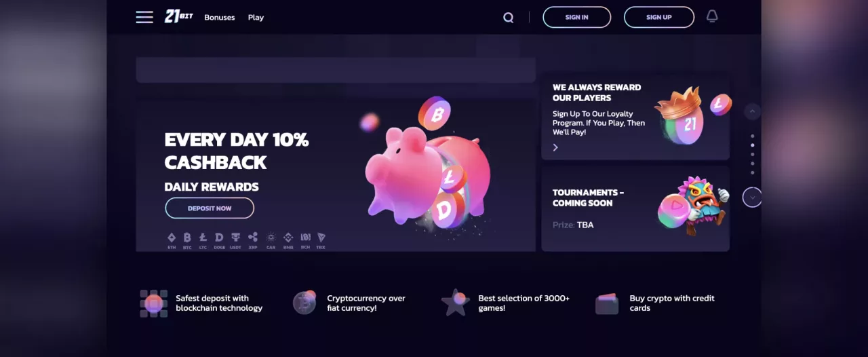Select the ETH currency icon
The width and height of the screenshot is (868, 357).
tap(172, 240)
